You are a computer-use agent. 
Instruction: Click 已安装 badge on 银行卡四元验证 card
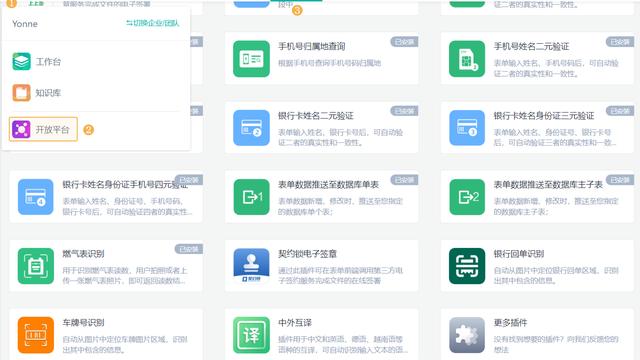coord(189,180)
